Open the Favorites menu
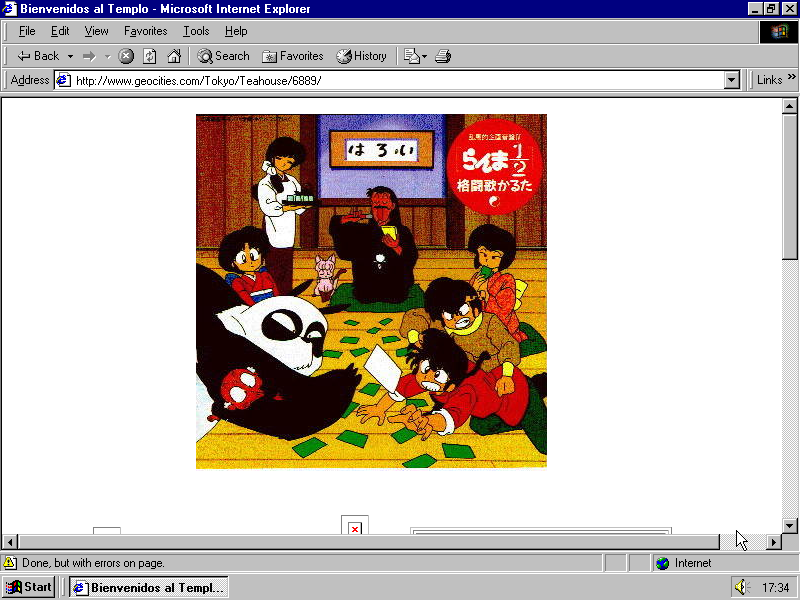This screenshot has height=600, width=800. click(145, 31)
